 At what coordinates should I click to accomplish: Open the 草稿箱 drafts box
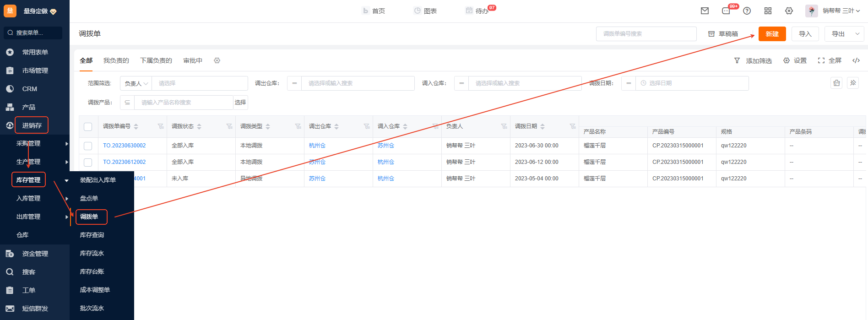tap(723, 34)
